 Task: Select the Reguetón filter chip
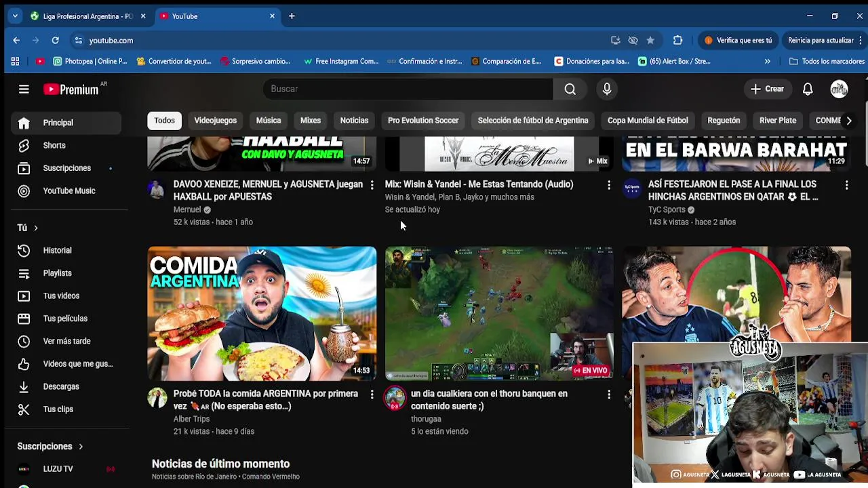[724, 121]
